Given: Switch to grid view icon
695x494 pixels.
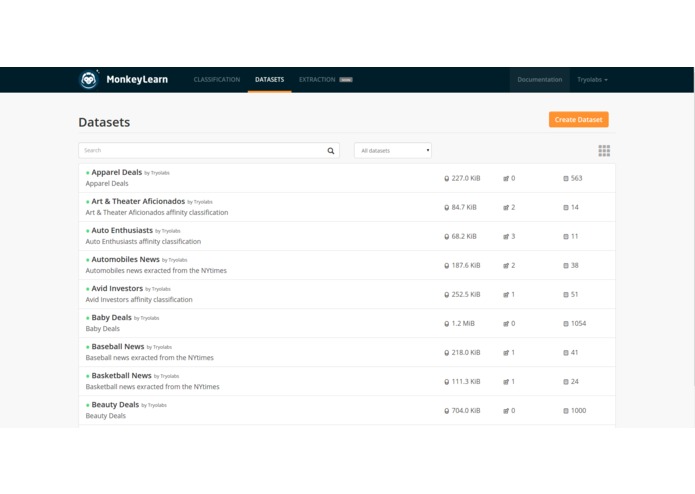Looking at the screenshot, I should (604, 151).
